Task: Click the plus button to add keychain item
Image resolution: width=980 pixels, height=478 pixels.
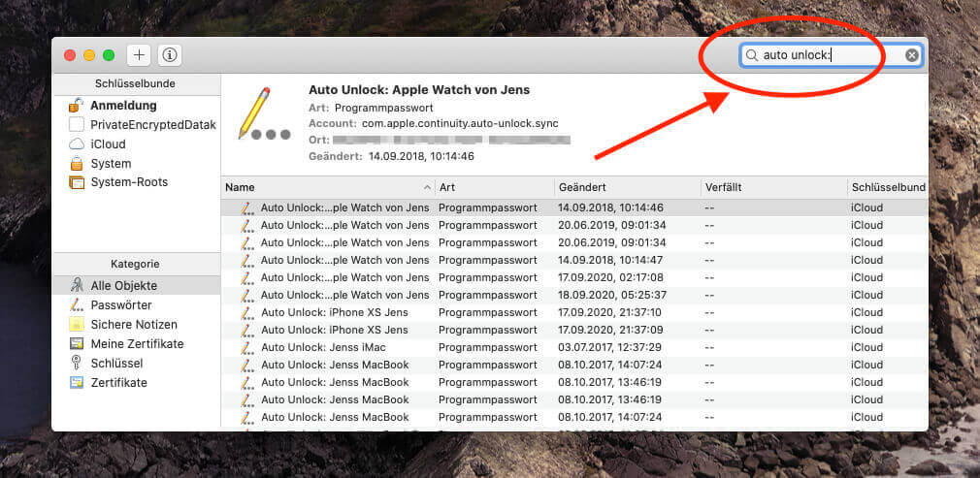Action: [140, 55]
